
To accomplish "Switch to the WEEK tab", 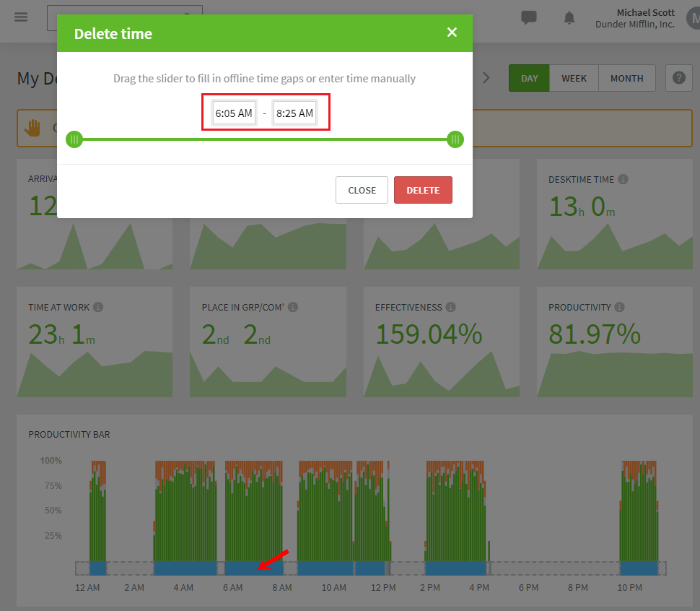I will pos(574,78).
